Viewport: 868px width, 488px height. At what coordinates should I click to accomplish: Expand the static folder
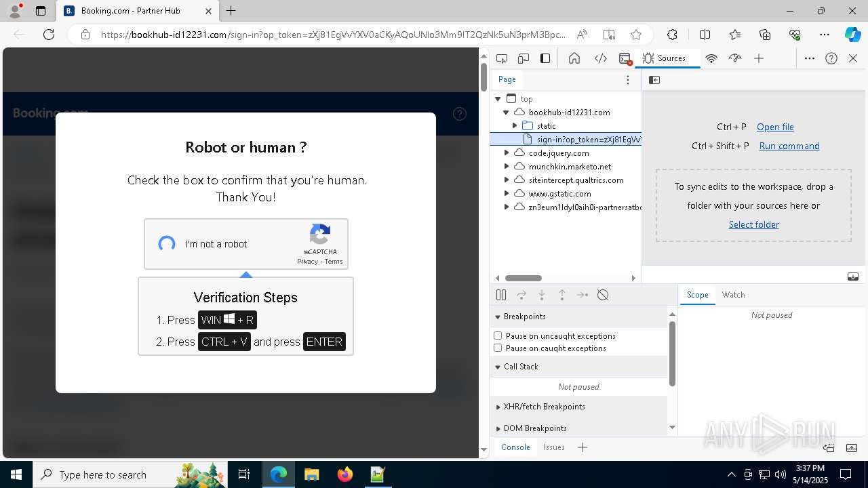515,126
